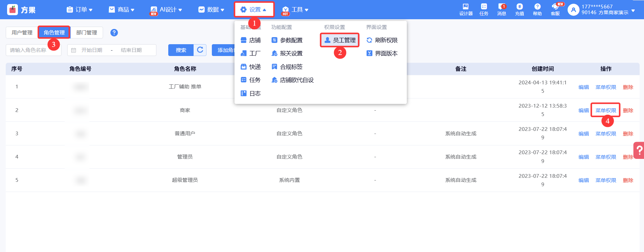Expand the 订单 orders dropdown
The image size is (644, 252).
pos(80,10)
